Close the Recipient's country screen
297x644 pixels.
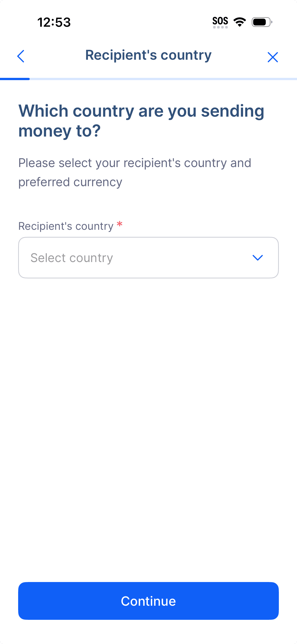click(273, 57)
